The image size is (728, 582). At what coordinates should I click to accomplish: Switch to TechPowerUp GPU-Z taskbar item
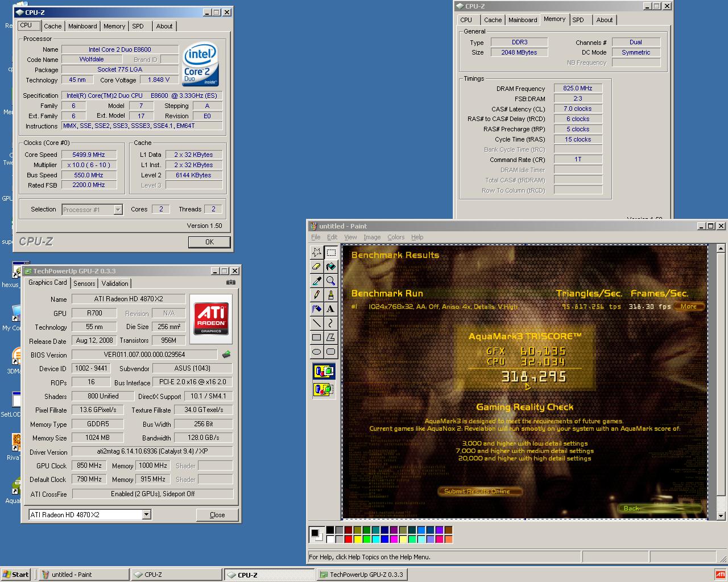coord(362,575)
